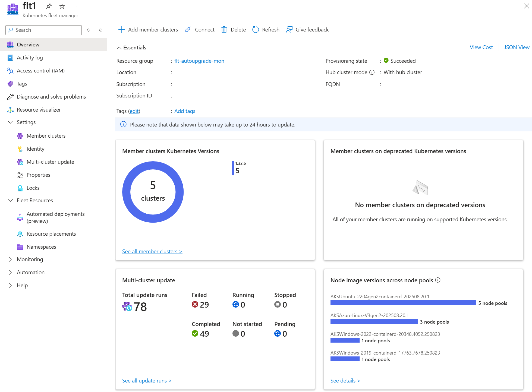Click See all update runs link
This screenshot has height=392, width=532.
(147, 381)
